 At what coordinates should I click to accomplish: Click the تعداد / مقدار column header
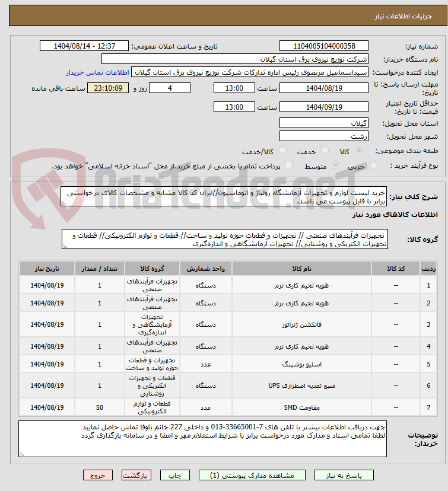coord(99,269)
